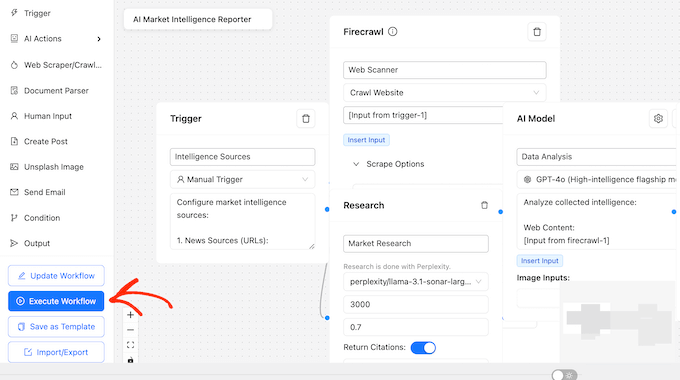Open the AI Actions sidebar entry
Viewport: 680px width, 380px height.
pos(42,39)
